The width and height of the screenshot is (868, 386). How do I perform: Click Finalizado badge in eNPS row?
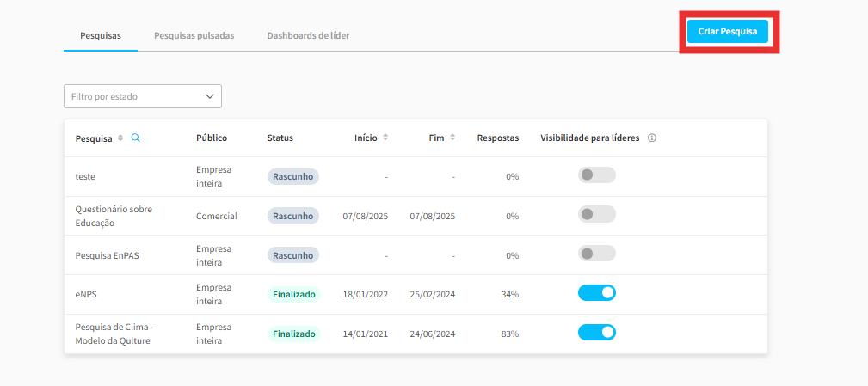point(294,295)
